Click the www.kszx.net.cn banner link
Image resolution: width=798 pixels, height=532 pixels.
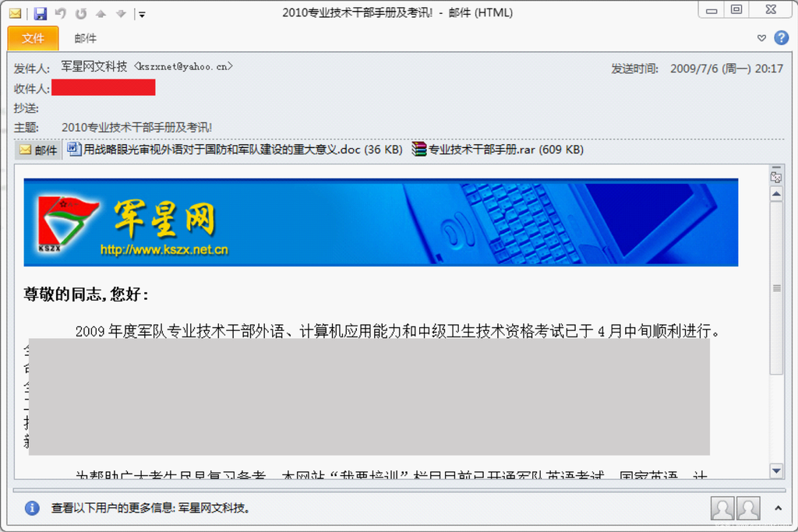(164, 250)
